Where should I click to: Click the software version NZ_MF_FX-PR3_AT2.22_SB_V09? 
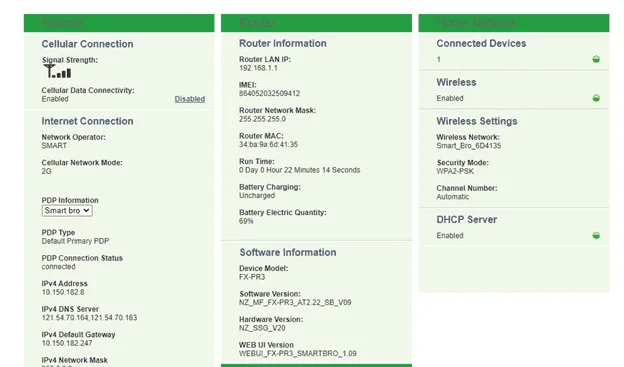295,303
